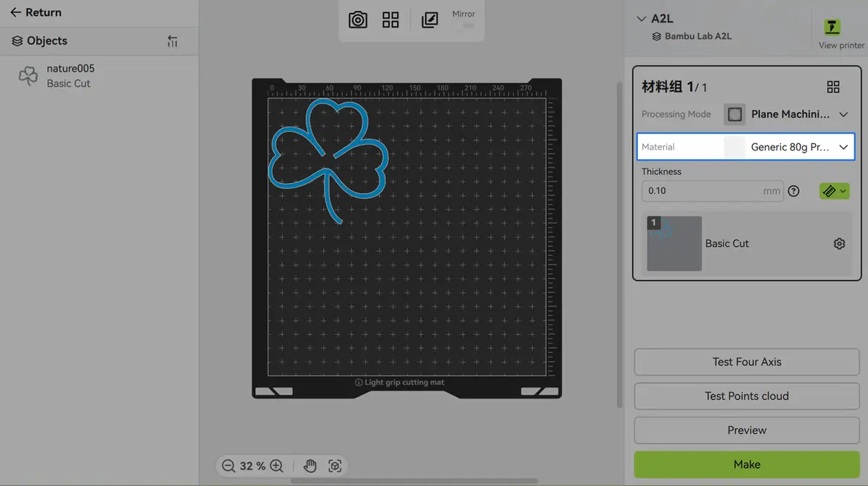
Task: Click the Plane Machining mode icon
Action: [735, 114]
